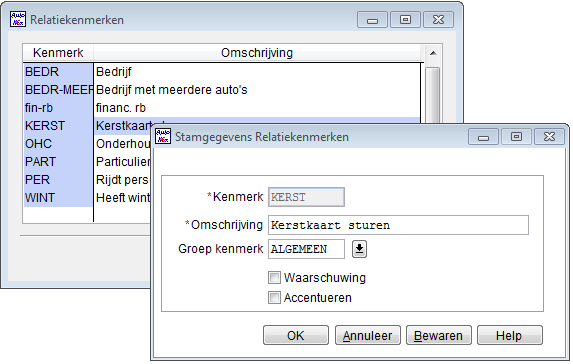The height and width of the screenshot is (364, 573).
Task: Maximize the Stamgegevens Relatiekenmerken dialog
Action: (516, 137)
